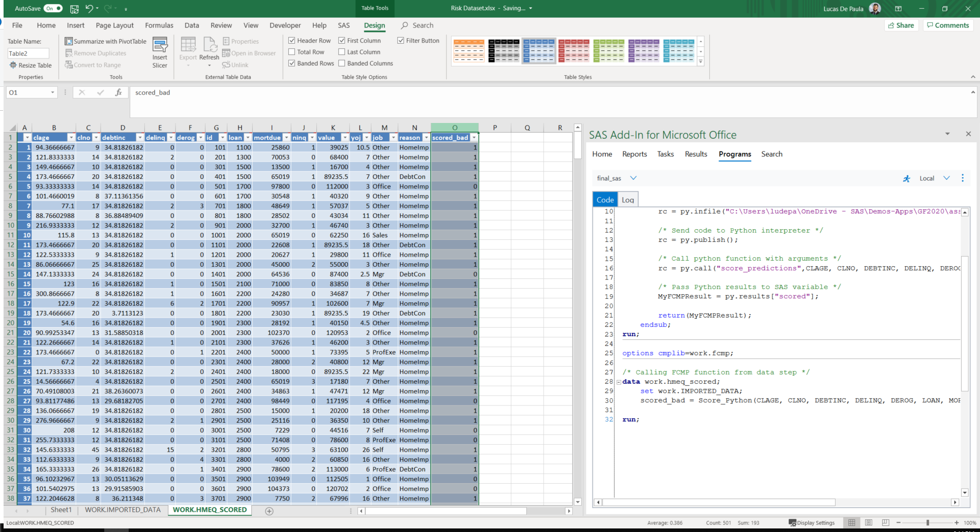The height and width of the screenshot is (532, 980).
Task: Switch to Page Break Preview in status bar
Action: coord(885,522)
